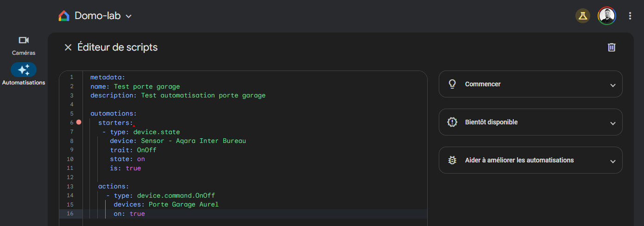Click the Google Home logo icon

pyautogui.click(x=64, y=16)
